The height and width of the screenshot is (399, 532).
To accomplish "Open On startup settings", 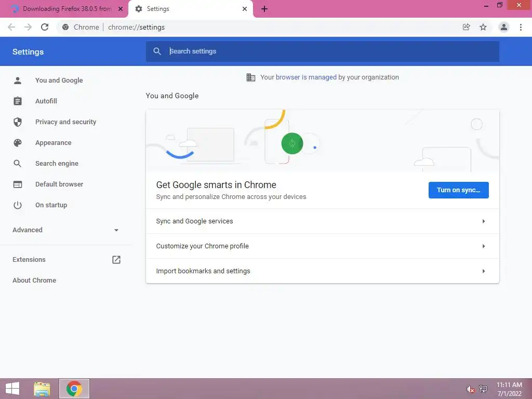I will [x=51, y=205].
